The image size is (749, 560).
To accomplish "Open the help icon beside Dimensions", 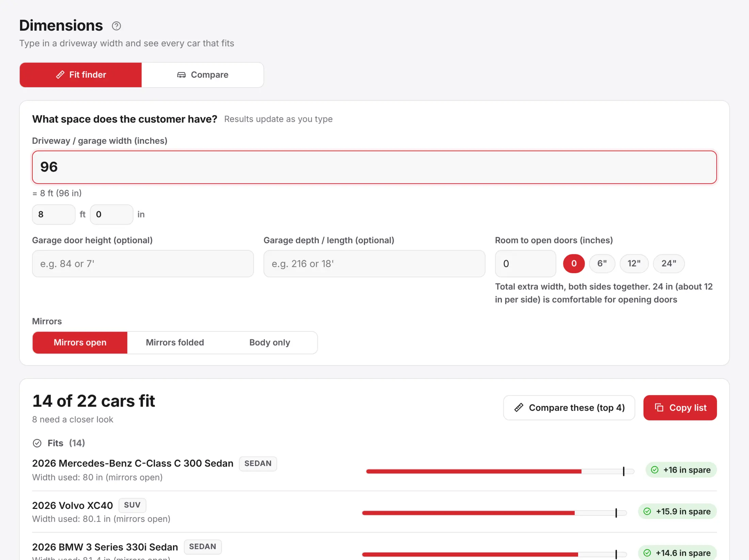I will [116, 26].
